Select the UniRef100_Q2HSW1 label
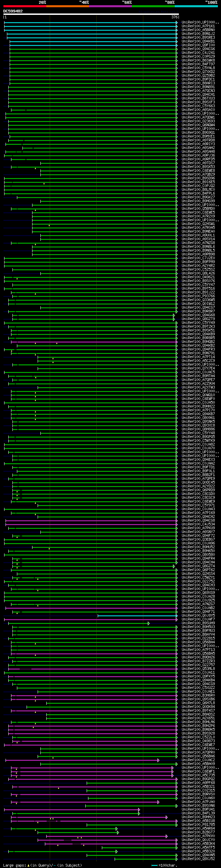 [198, 224]
